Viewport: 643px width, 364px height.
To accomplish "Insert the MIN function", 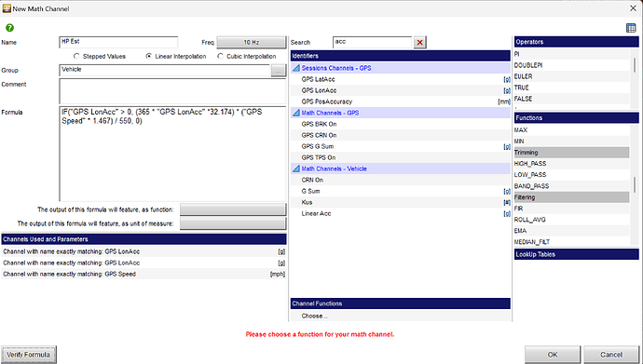I will point(571,142).
